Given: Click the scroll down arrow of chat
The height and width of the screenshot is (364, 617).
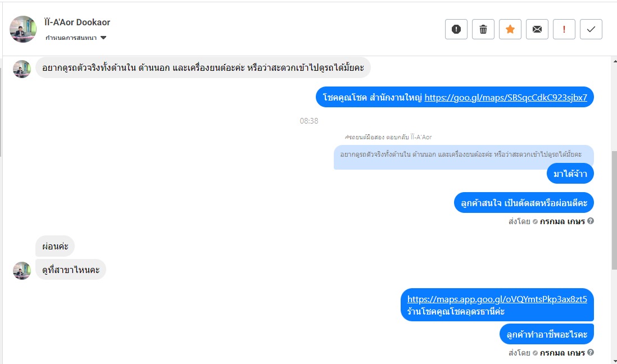Looking at the screenshot, I should 615,361.
